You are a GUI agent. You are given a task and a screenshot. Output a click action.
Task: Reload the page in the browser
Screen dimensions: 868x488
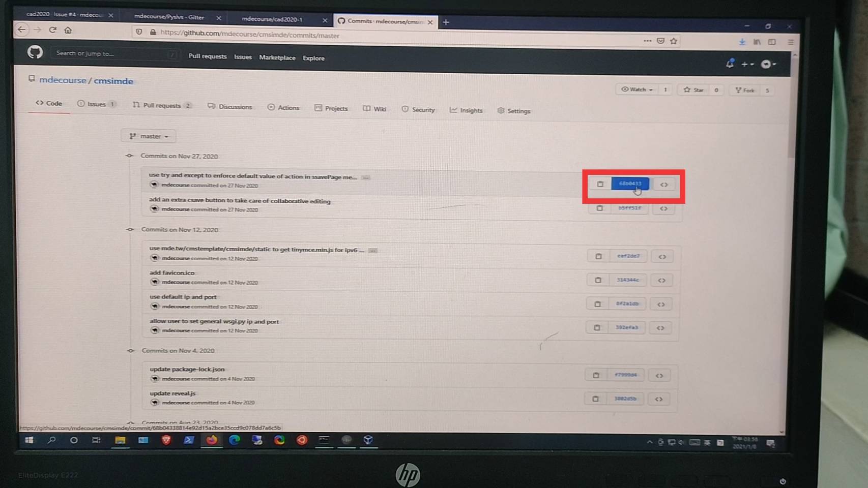pos(52,29)
